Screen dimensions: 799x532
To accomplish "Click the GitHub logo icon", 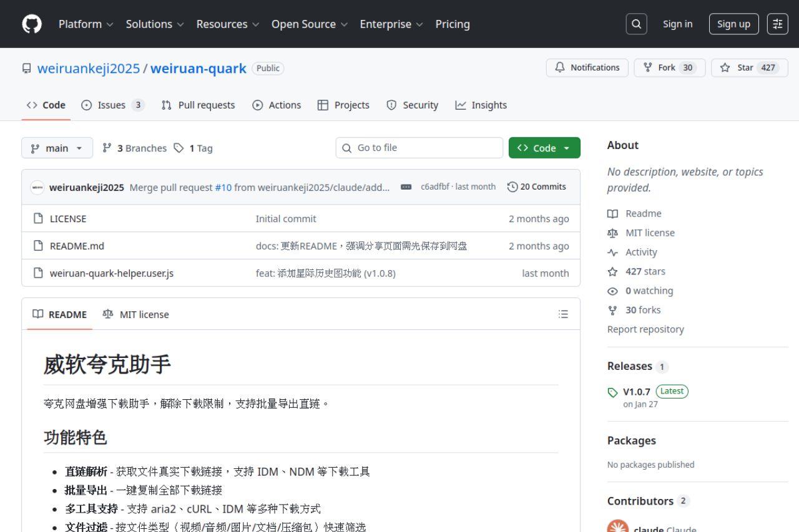I will click(x=32, y=24).
